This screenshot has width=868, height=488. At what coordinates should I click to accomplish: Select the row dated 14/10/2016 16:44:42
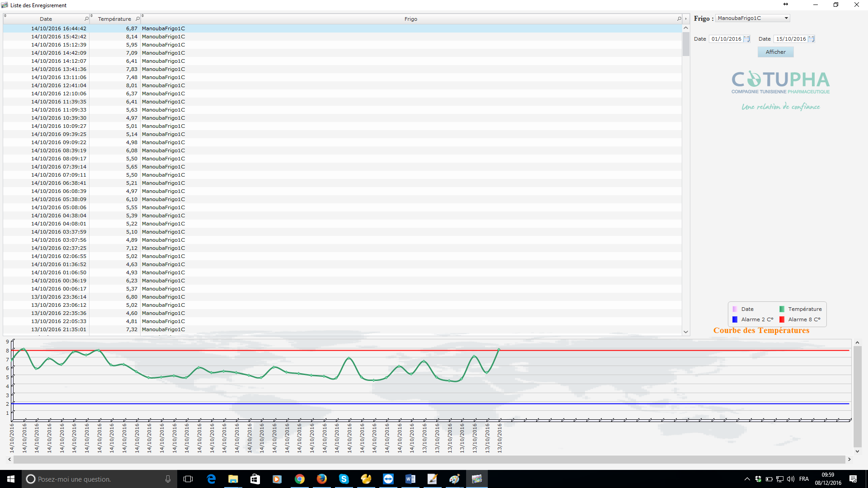pyautogui.click(x=342, y=28)
